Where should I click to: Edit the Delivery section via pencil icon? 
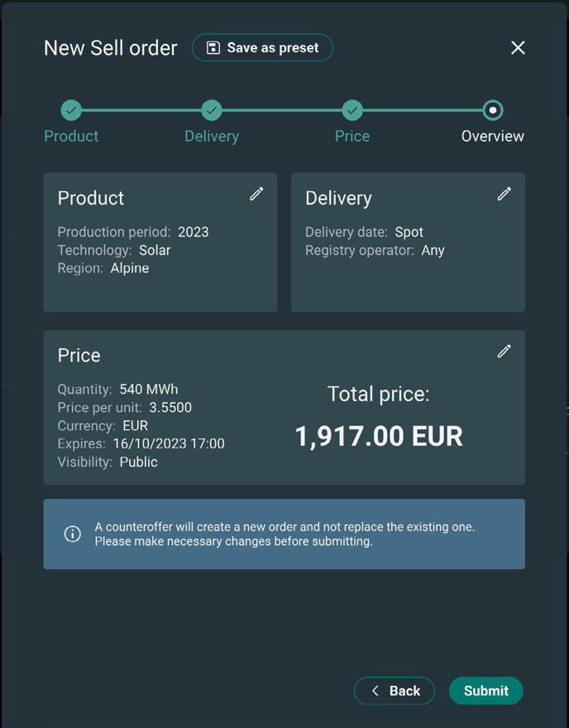[x=504, y=194]
